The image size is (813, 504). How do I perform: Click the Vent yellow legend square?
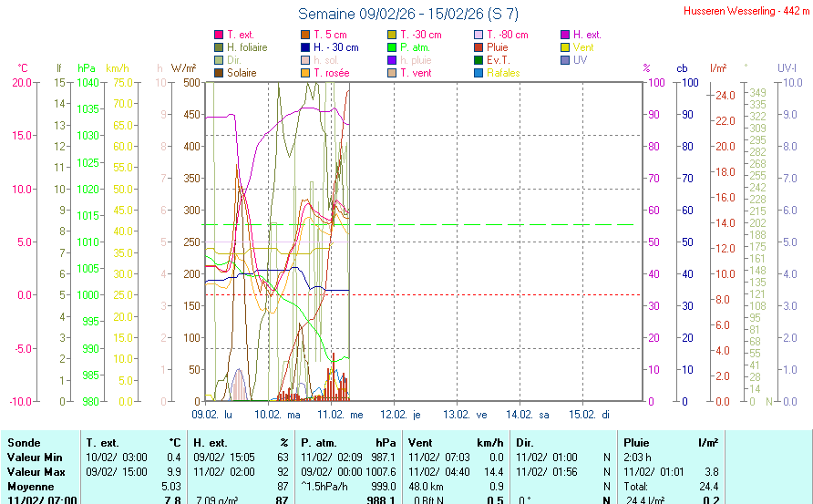565,47
